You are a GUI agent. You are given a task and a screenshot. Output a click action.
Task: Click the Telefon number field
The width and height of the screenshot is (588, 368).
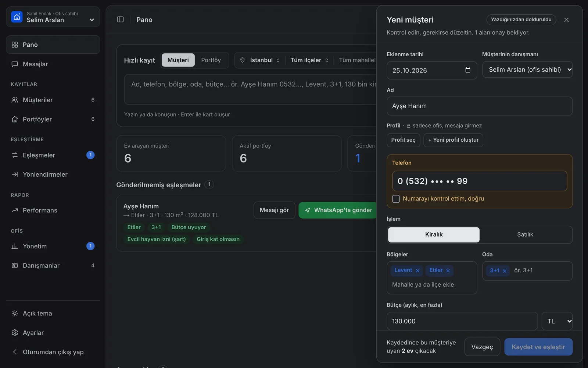pyautogui.click(x=480, y=181)
